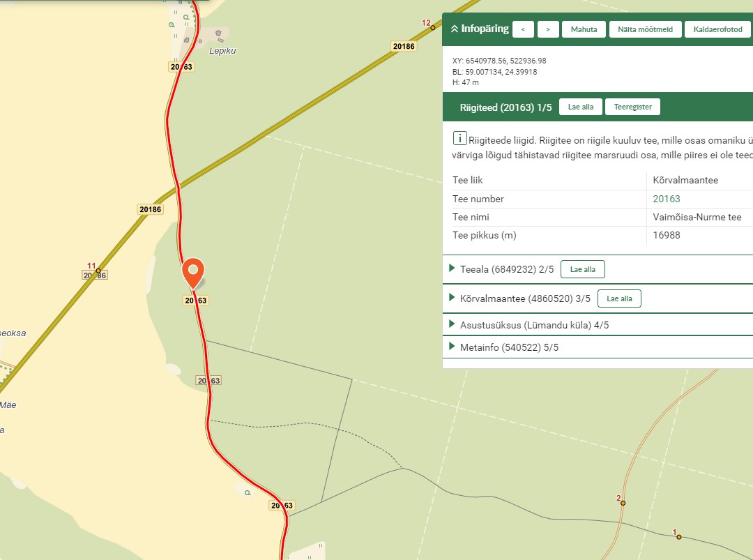Go to next result with the > button
Viewport: 753px width, 560px height.
[548, 29]
